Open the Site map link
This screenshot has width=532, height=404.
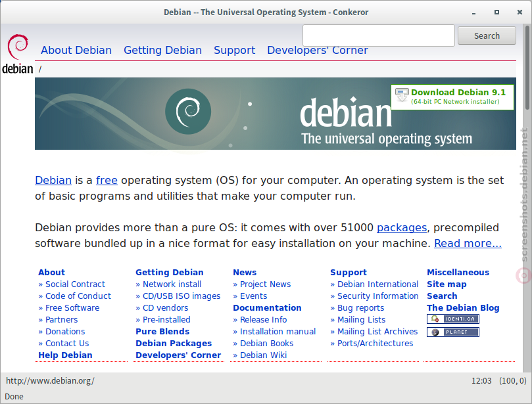click(447, 284)
